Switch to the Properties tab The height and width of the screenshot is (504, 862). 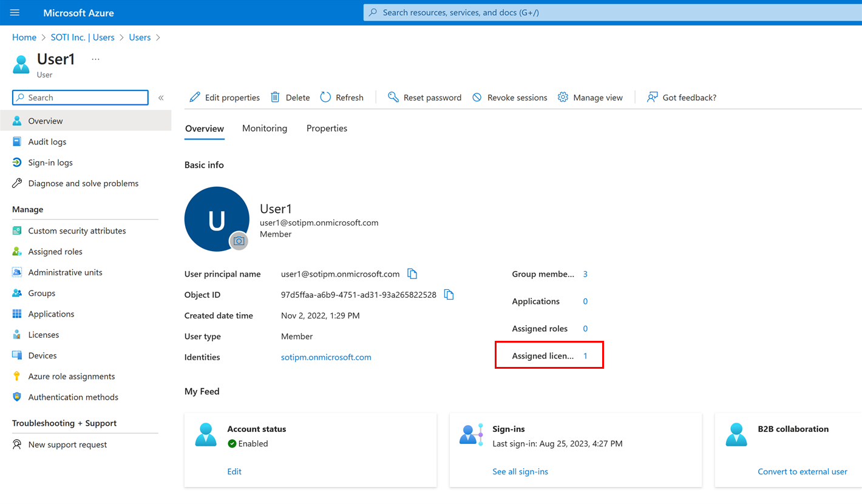coord(327,129)
